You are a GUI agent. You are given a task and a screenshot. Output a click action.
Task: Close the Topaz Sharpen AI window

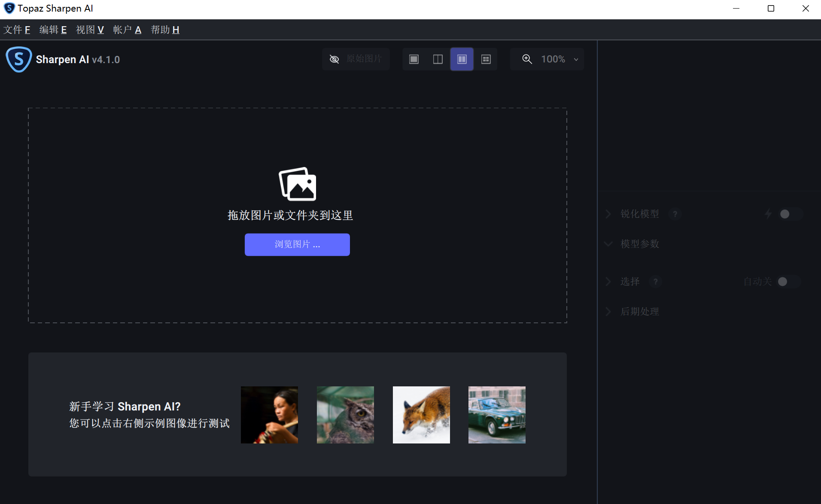pyautogui.click(x=806, y=9)
